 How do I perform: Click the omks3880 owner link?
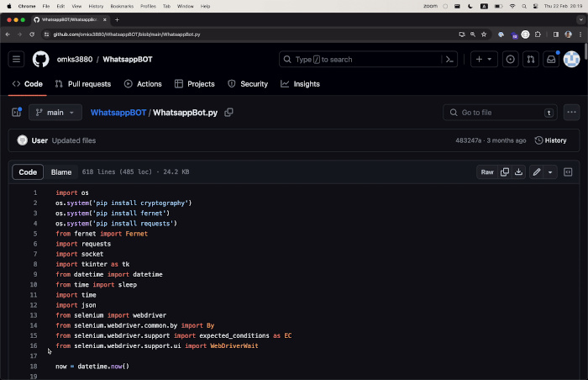click(75, 60)
